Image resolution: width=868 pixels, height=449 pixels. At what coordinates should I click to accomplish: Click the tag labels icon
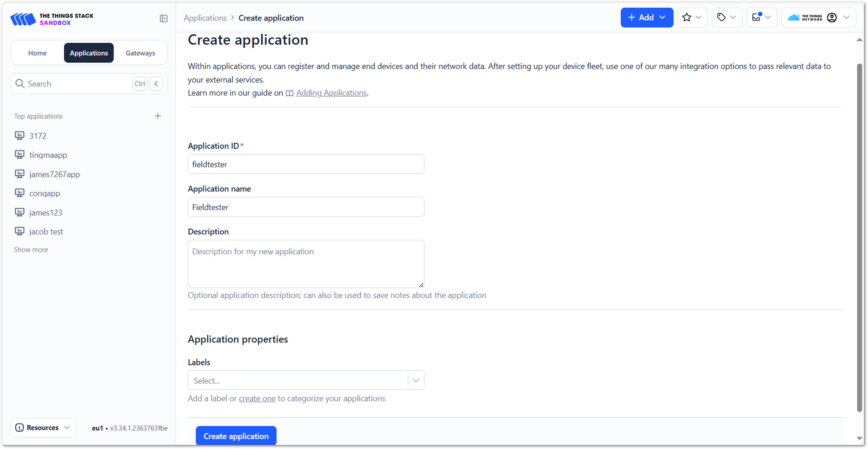pos(722,17)
